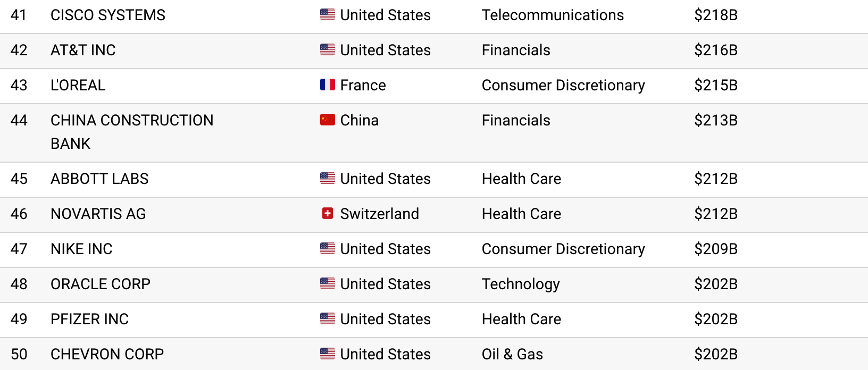Click the US flag in Oracle row
The image size is (868, 370).
pyautogui.click(x=328, y=284)
